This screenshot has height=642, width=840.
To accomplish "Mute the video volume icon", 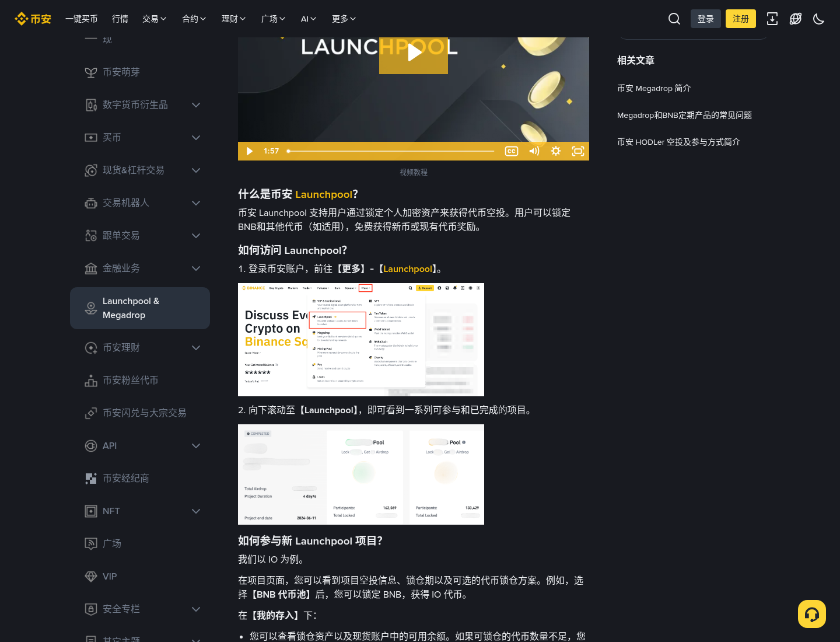I will pyautogui.click(x=534, y=151).
